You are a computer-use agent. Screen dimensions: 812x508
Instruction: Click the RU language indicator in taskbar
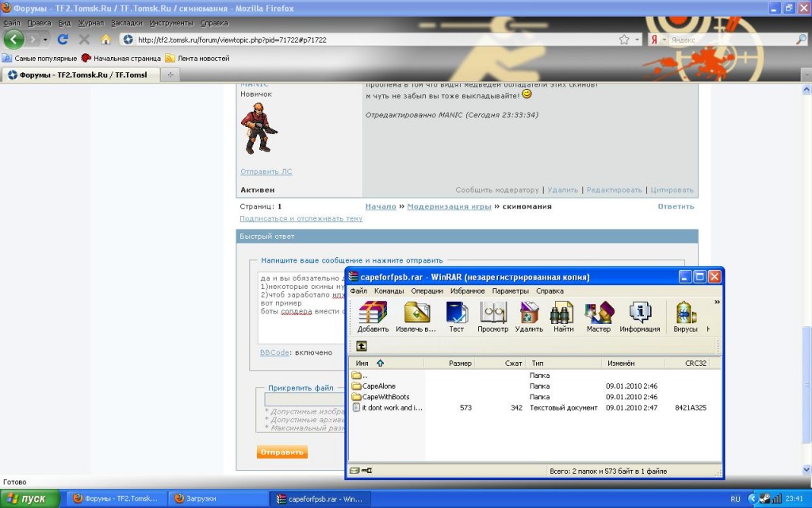click(x=735, y=498)
